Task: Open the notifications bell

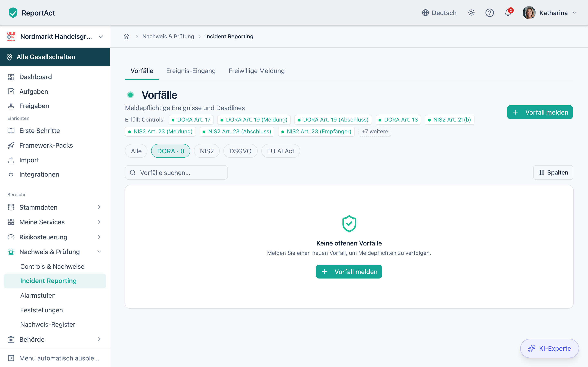Action: click(508, 13)
